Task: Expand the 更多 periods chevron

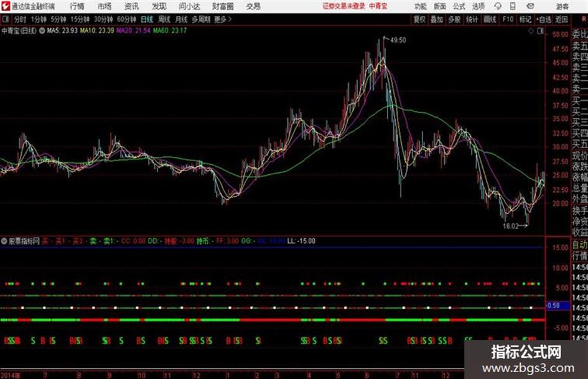Action: (223, 19)
